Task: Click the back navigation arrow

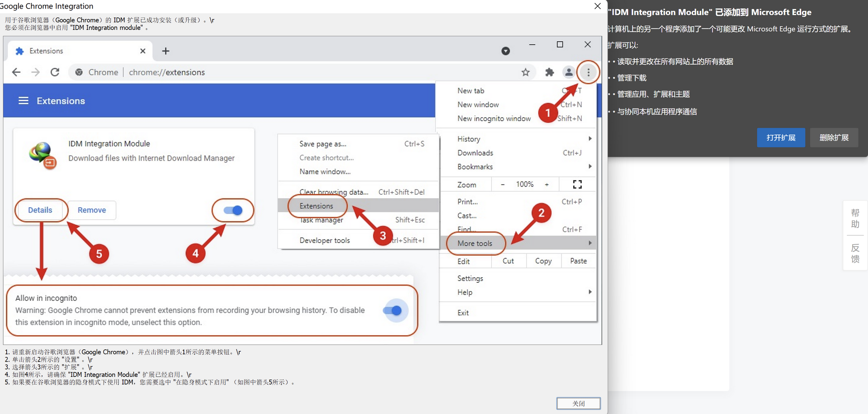Action: [16, 72]
